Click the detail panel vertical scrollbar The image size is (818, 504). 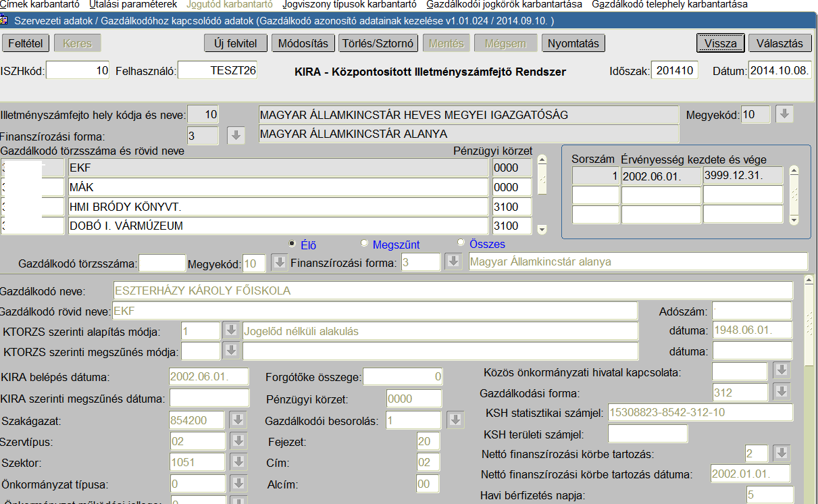tap(808, 389)
